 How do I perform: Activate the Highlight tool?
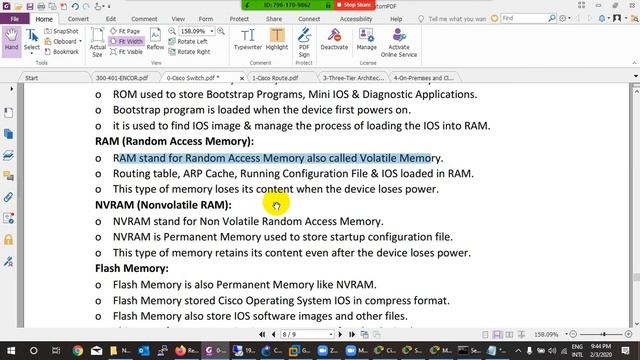click(x=277, y=39)
